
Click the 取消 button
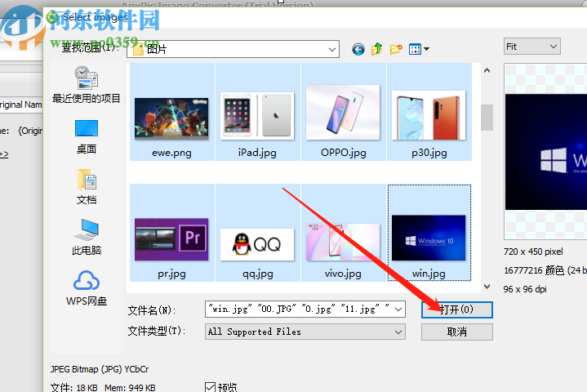tap(456, 332)
